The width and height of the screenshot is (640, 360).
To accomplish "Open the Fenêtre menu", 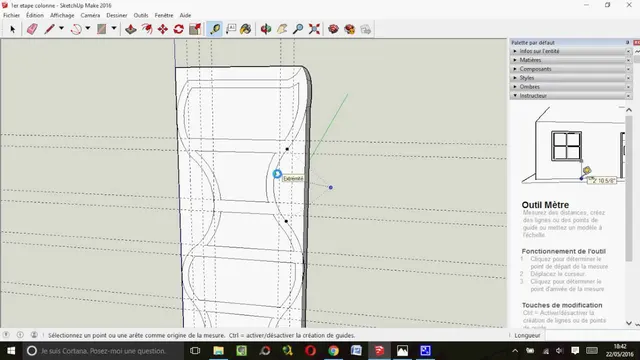I will click(x=164, y=15).
